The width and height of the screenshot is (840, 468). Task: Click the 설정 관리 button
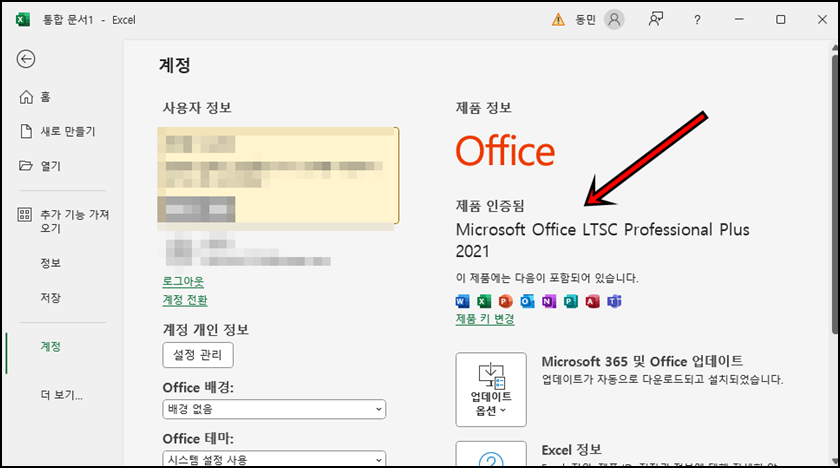tap(198, 355)
